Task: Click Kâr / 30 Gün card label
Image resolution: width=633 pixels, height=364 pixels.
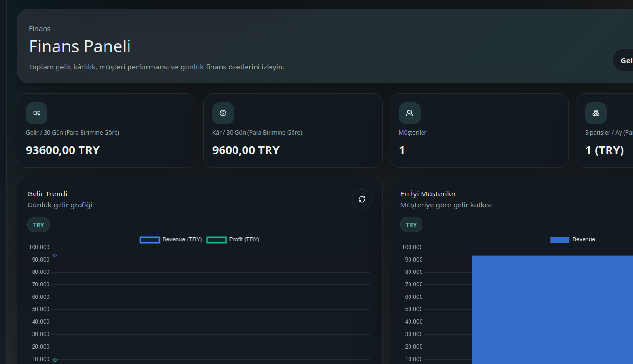Action: click(x=257, y=133)
